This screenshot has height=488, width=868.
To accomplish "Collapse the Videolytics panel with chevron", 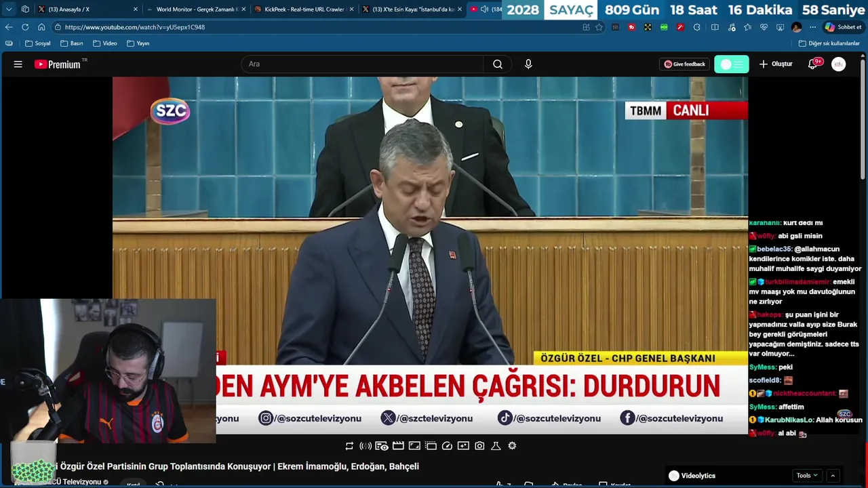I will [833, 476].
